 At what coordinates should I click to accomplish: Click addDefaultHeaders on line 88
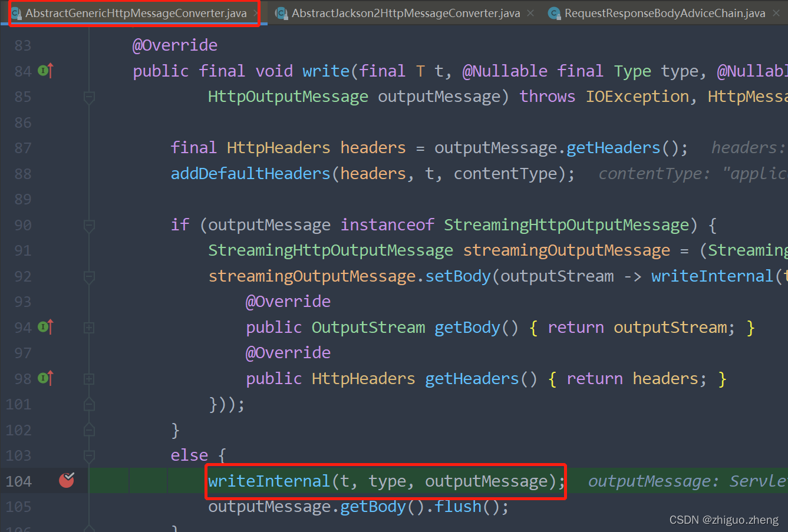(x=250, y=173)
